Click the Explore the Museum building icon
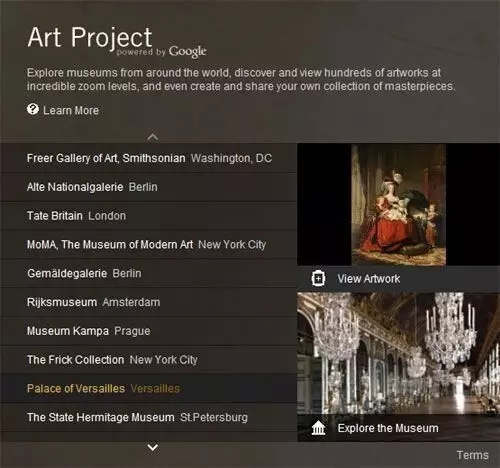The width and height of the screenshot is (500, 468). (x=318, y=428)
